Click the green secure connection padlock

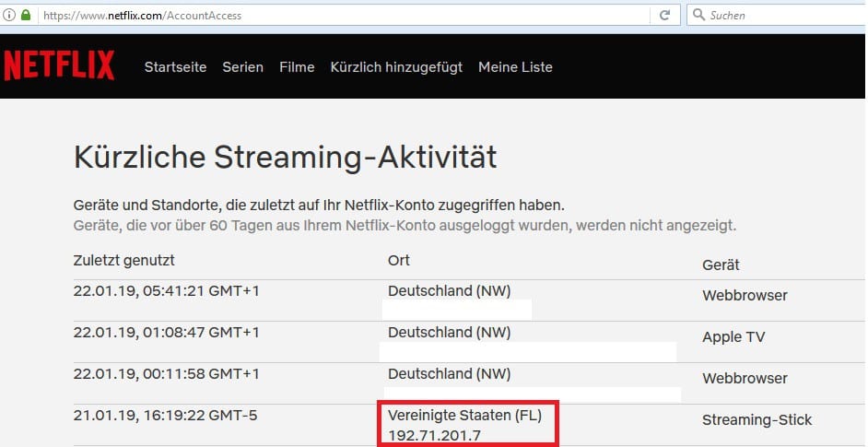[x=26, y=16]
